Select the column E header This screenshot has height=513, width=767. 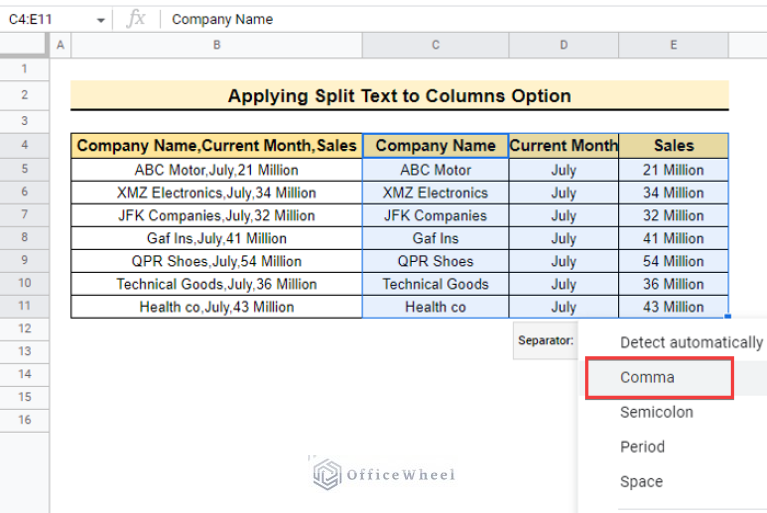click(673, 45)
